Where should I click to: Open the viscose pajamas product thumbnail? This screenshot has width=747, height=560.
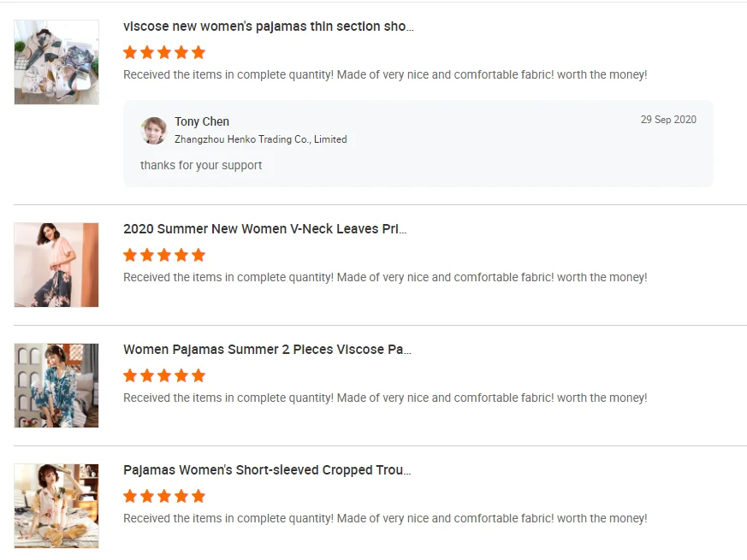coord(56,62)
